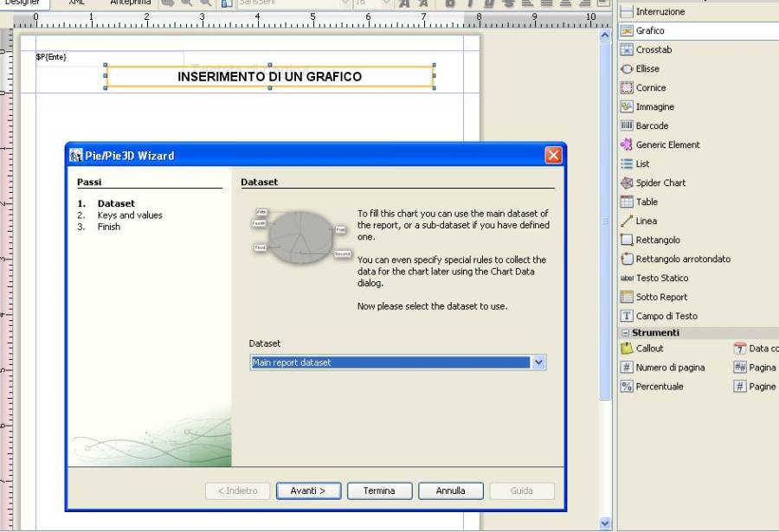Pick the Numero di pagina tool

669,367
